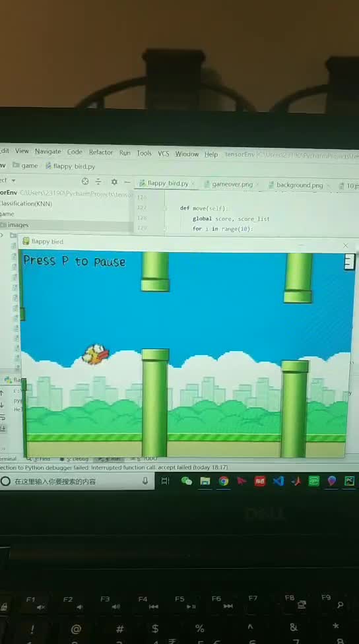The image size is (359, 644).
Task: Click the 'Press P to pause' text
Action: point(75,261)
